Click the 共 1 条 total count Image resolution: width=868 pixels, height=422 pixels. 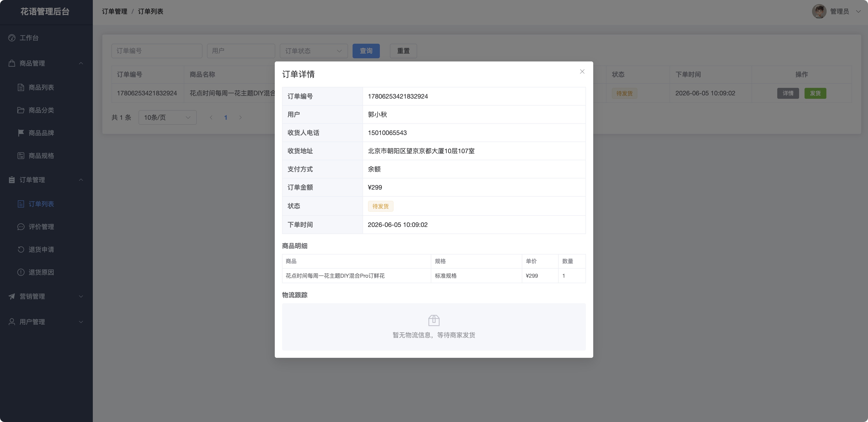(x=121, y=117)
